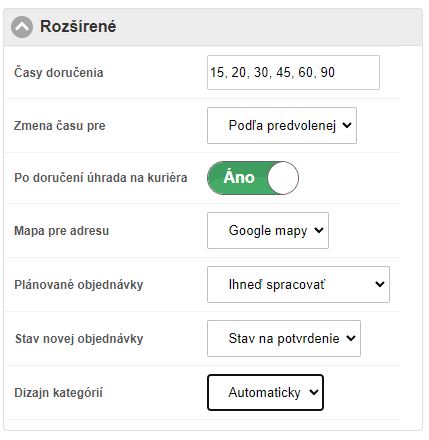
Task: Open the Google mapy dropdown
Action: tap(268, 230)
